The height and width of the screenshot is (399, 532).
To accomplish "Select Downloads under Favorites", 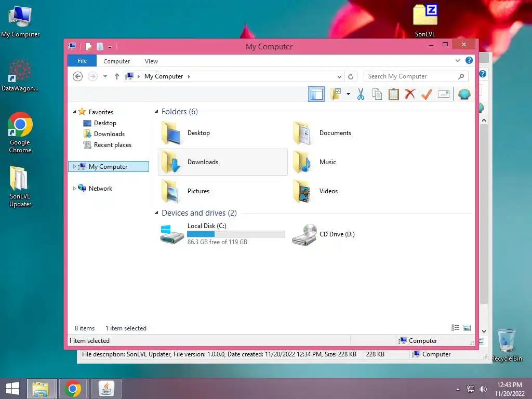I will click(109, 134).
